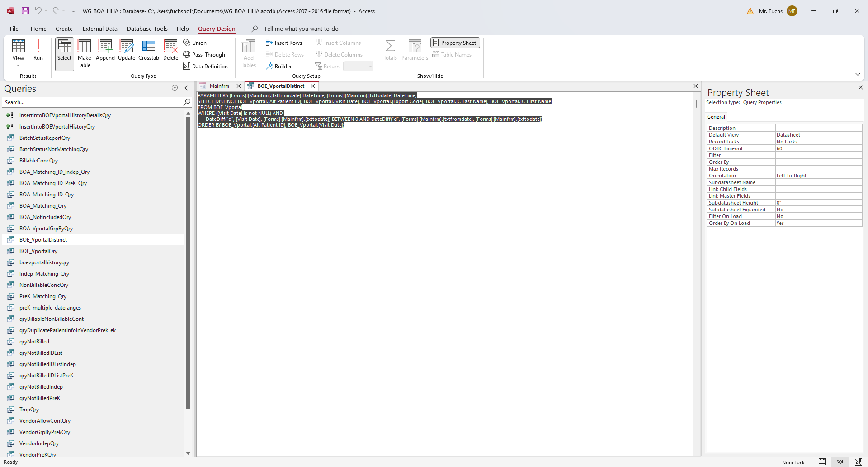
Task: Select the Crosstab query type
Action: 149,50
